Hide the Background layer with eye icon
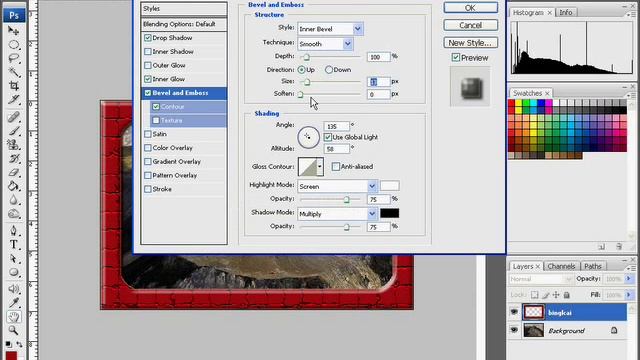This screenshot has width=640, height=360. (x=514, y=330)
